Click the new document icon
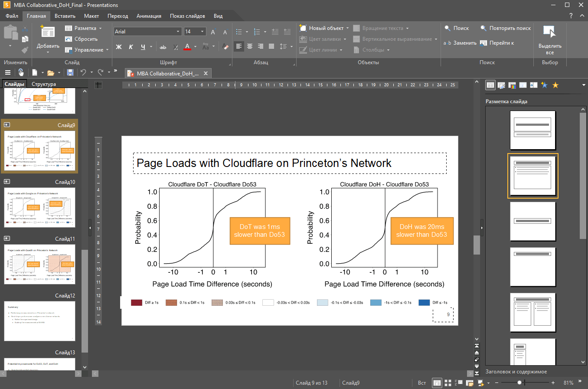 point(35,72)
